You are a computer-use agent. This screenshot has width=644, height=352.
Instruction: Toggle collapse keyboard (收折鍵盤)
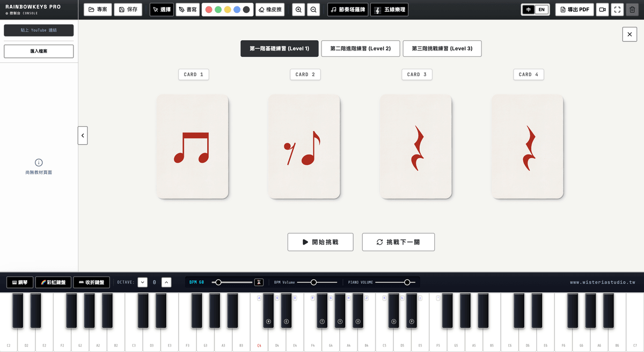92,282
